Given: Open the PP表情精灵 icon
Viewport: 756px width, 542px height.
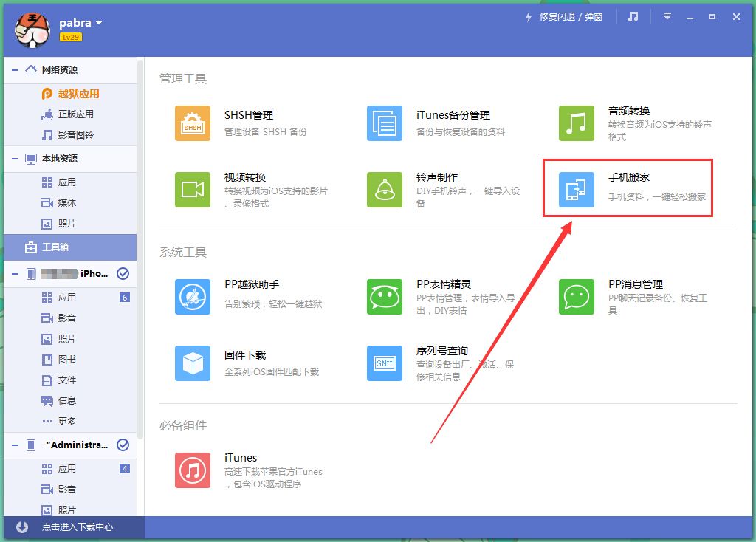Looking at the screenshot, I should click(384, 297).
